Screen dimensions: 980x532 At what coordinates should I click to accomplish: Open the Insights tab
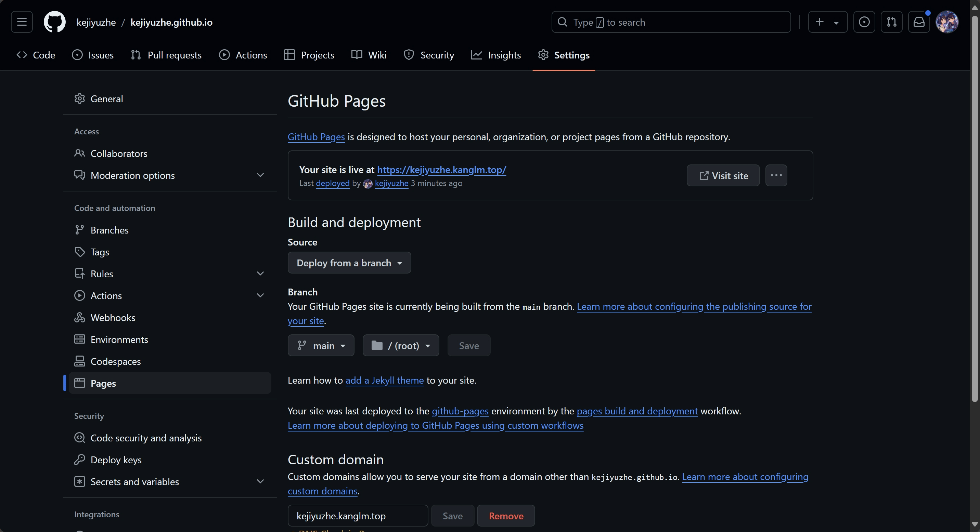[x=496, y=55]
